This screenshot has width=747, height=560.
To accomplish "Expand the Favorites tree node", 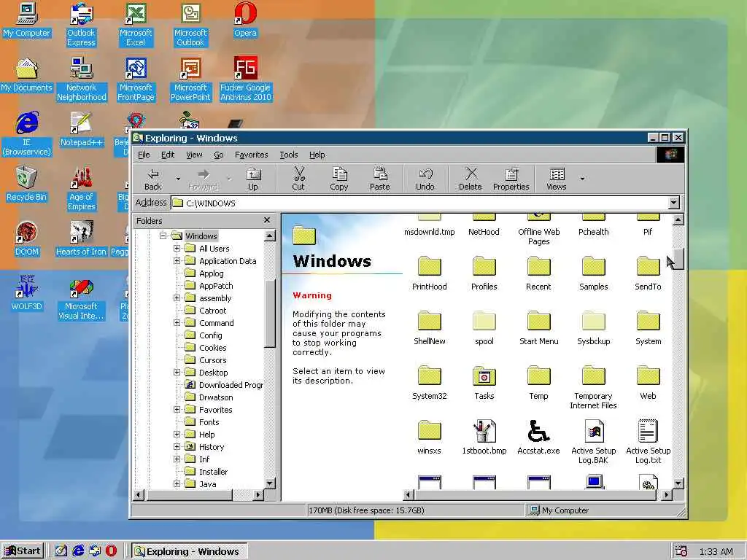I will tap(177, 409).
